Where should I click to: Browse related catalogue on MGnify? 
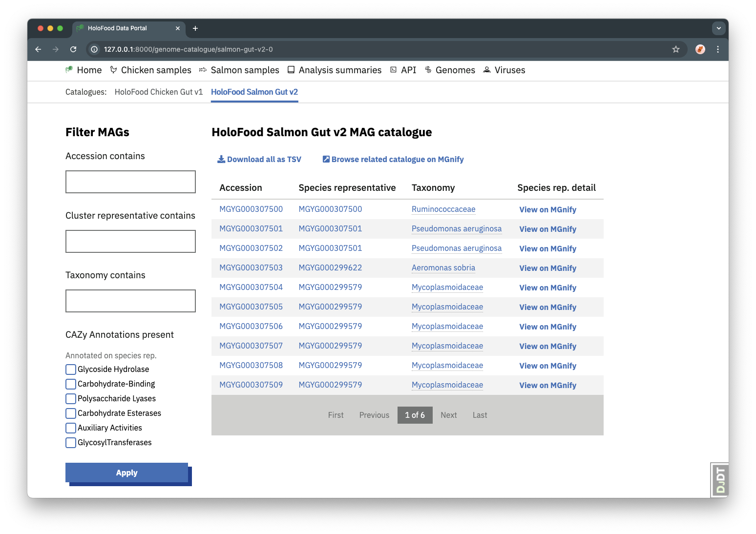coord(398,159)
